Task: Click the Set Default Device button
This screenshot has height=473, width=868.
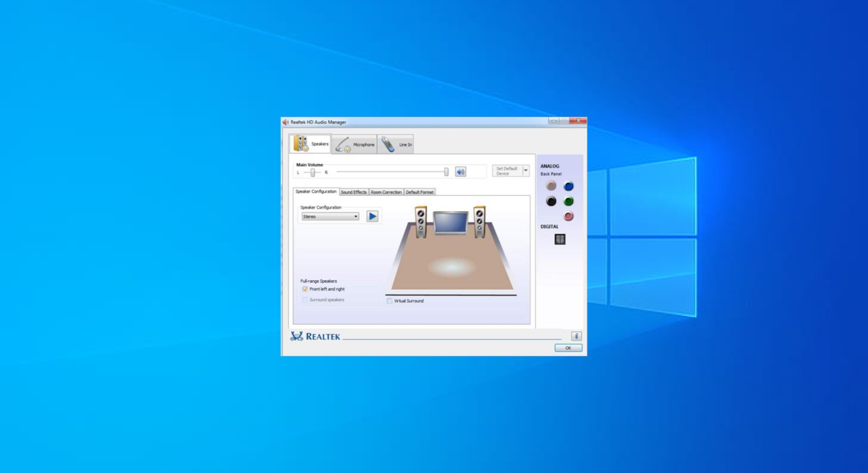Action: [507, 171]
